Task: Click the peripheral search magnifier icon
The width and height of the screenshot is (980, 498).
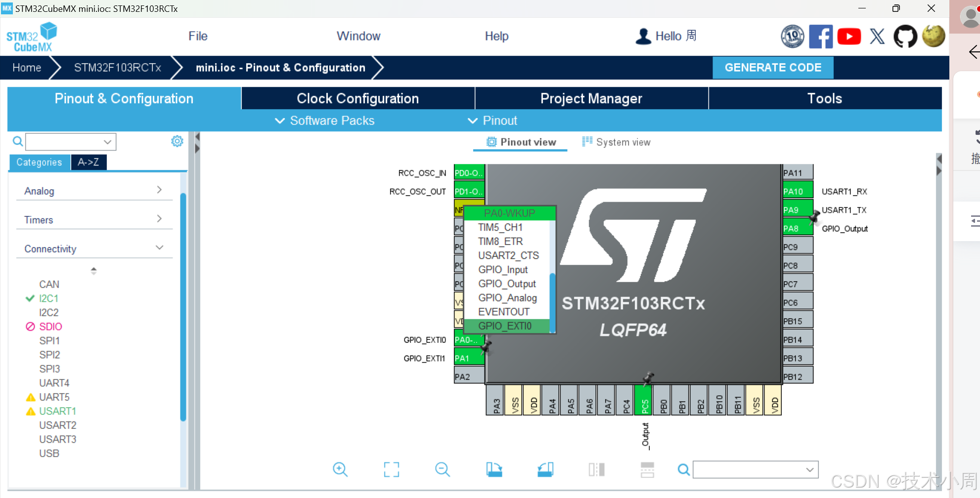Action: tap(18, 142)
